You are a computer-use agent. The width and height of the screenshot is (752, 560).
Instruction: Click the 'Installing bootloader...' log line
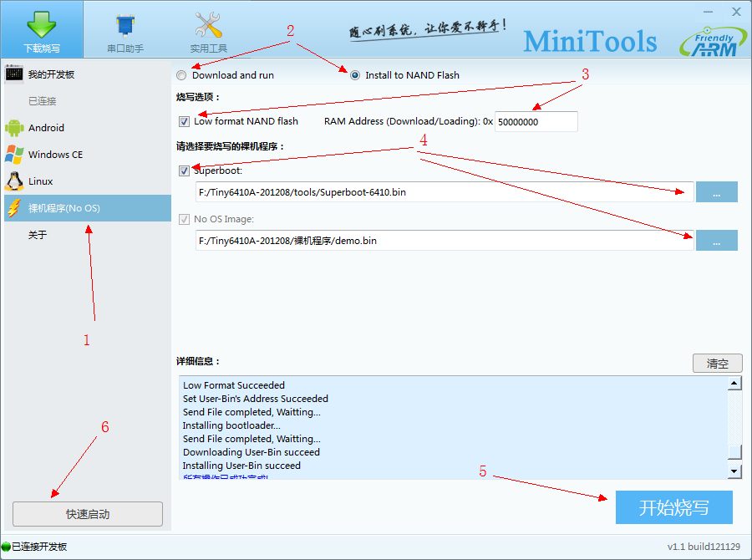click(x=231, y=425)
